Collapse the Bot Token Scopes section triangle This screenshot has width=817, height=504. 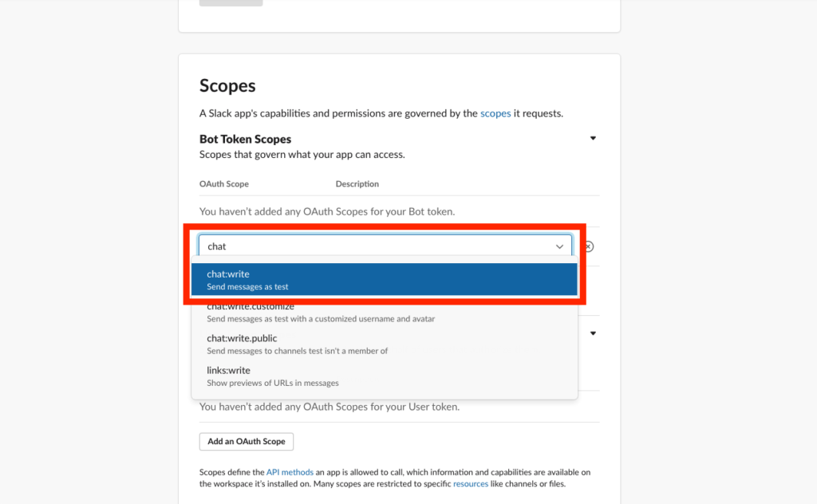coord(593,139)
